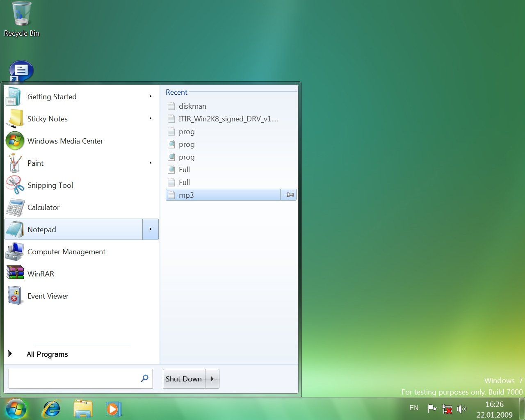The width and height of the screenshot is (525, 420).
Task: Click the volume speaker tray icon
Action: [461, 409]
